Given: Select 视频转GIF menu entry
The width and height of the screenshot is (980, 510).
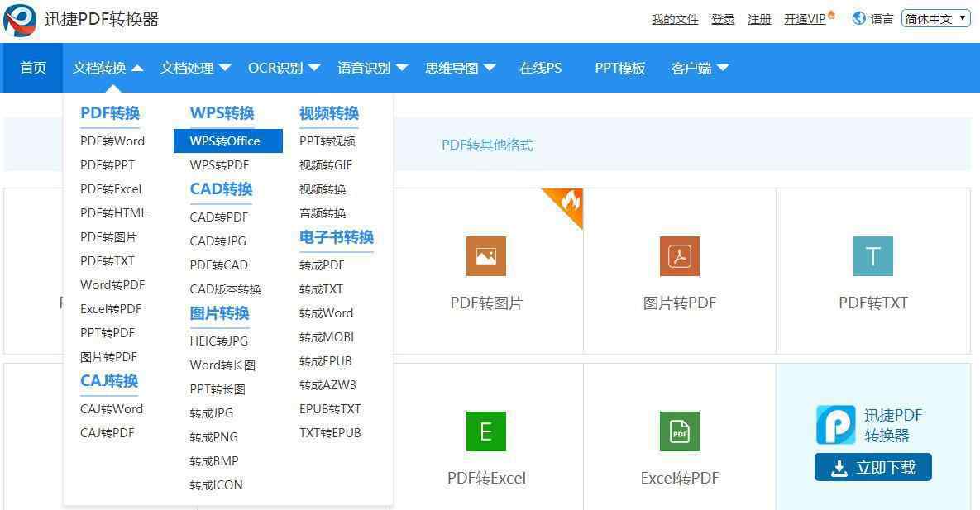Looking at the screenshot, I should point(326,165).
